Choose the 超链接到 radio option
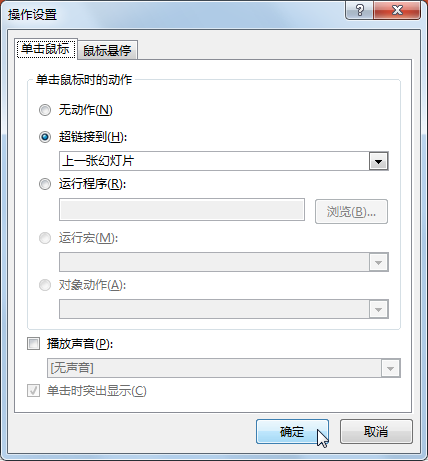 coord(45,137)
